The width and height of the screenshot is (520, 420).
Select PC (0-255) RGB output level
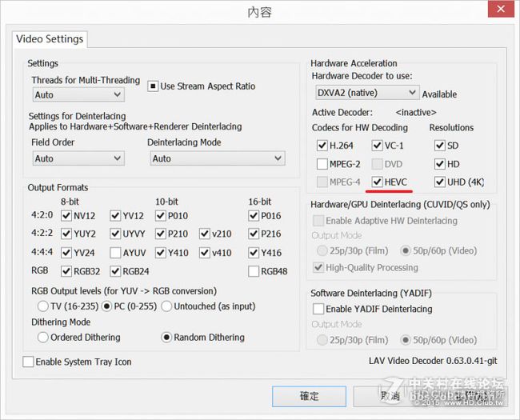tap(106, 306)
